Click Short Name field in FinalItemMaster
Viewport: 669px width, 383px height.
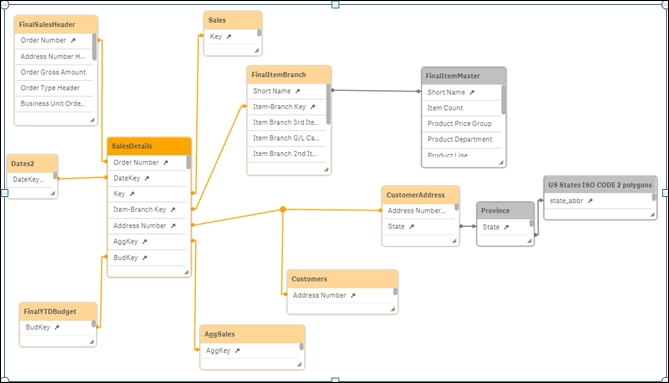[x=462, y=92]
